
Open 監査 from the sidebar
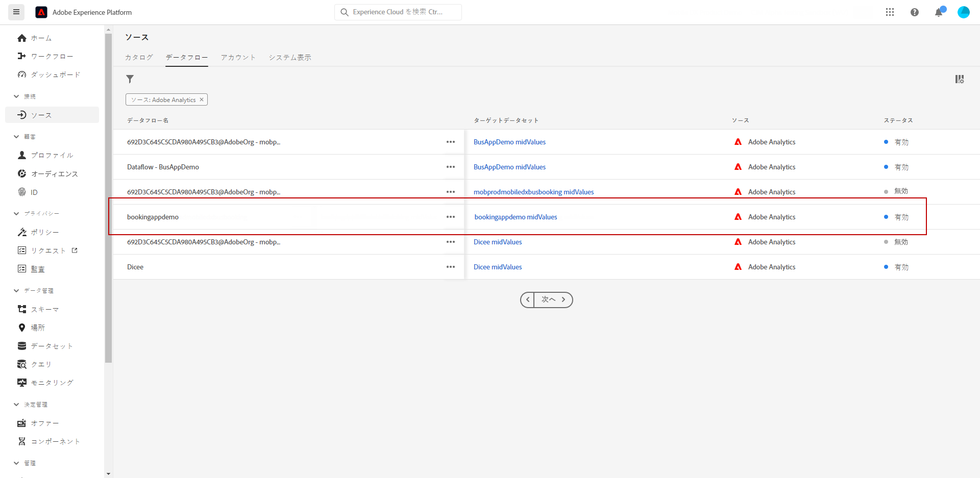click(x=31, y=269)
